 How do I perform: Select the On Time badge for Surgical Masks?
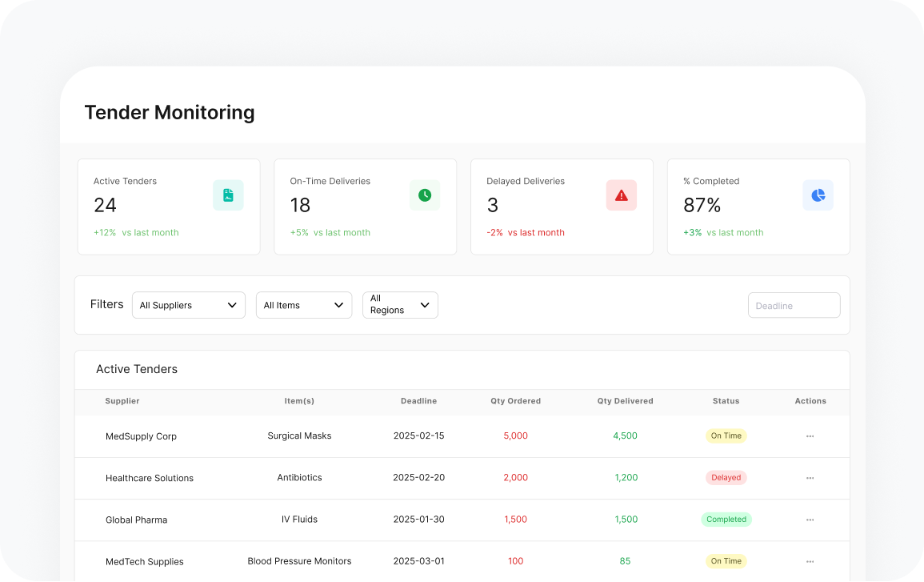coord(726,436)
